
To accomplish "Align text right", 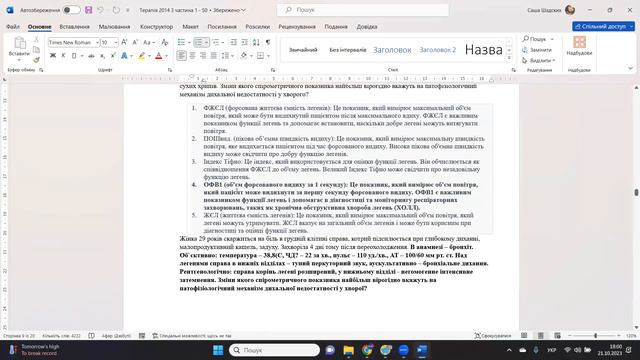I will (x=203, y=56).
